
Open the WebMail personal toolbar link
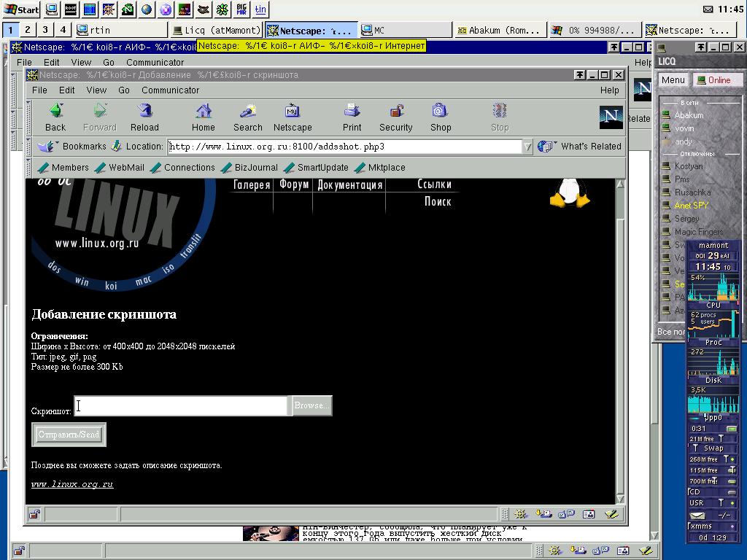point(120,168)
